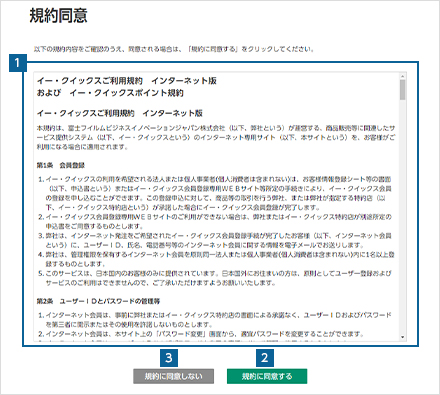Click the 第1条 会員登録 heading

61,165
